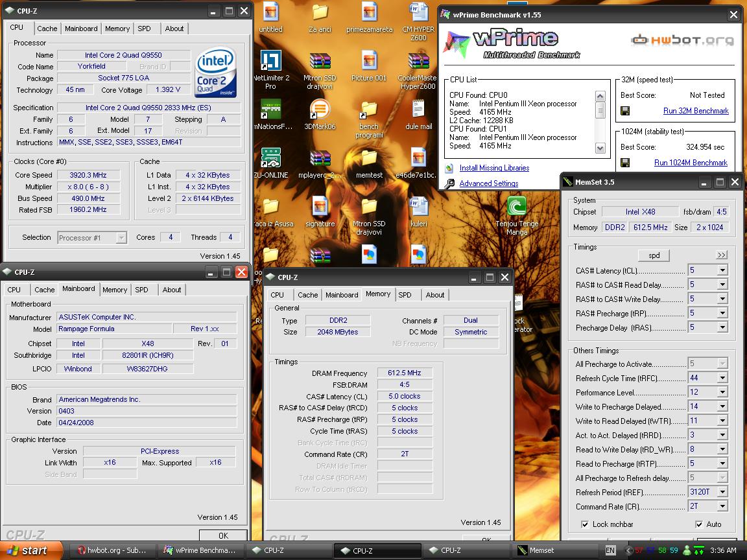This screenshot has height=560, width=747.
Task: Click the CPU List scrollbar up arrow
Action: 600,96
